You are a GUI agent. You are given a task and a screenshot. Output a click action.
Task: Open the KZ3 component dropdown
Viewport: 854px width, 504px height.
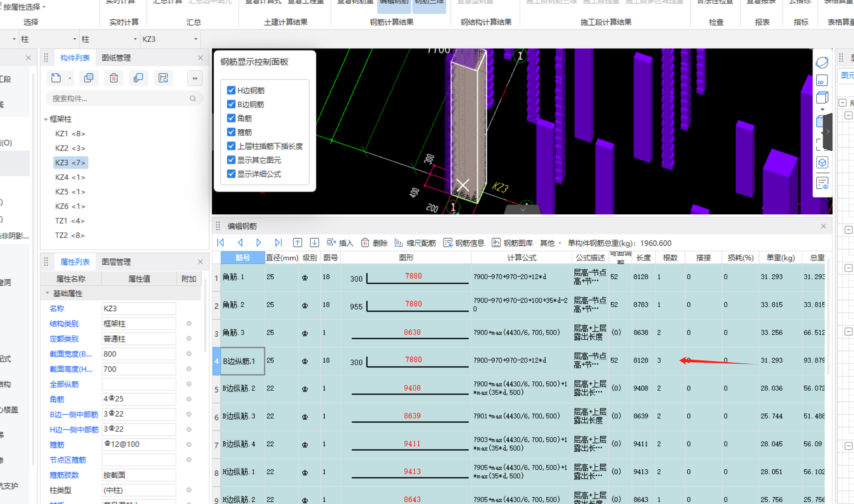coord(196,39)
